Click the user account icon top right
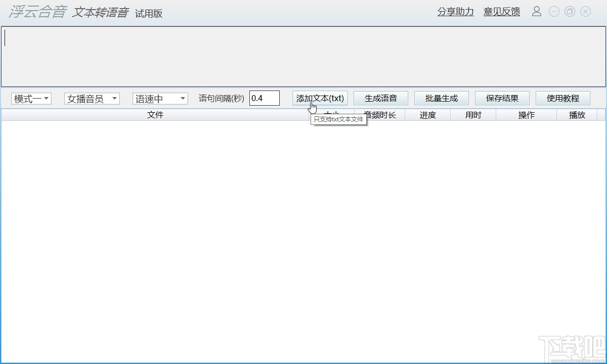The width and height of the screenshot is (607, 364). coord(536,11)
